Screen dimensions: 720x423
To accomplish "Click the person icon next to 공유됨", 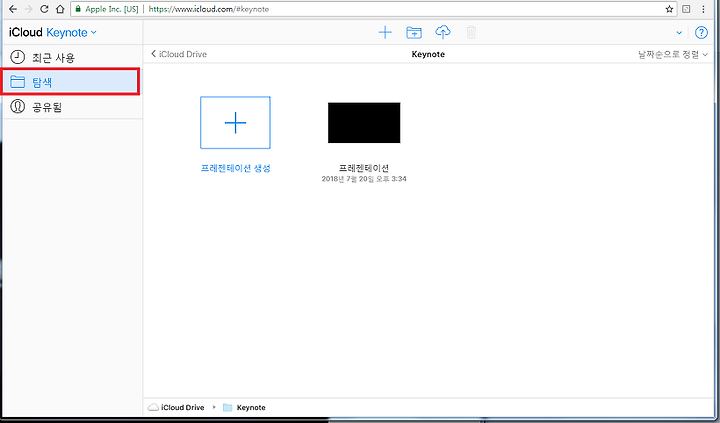I will click(x=17, y=107).
